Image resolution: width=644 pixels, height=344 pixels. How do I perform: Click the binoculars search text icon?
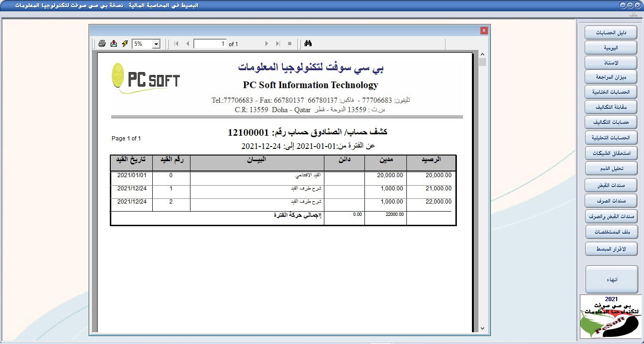pos(308,44)
